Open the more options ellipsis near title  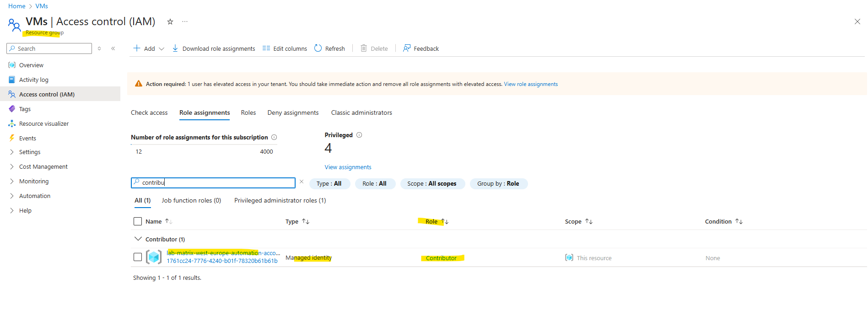[185, 21]
